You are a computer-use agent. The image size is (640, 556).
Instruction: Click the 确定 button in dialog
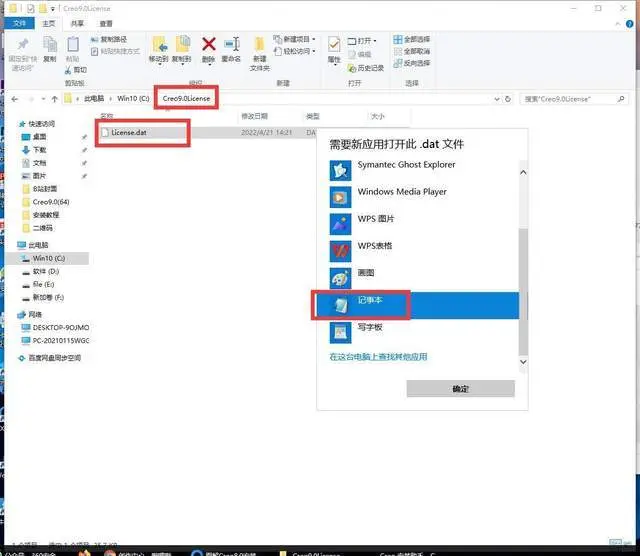[x=460, y=389]
